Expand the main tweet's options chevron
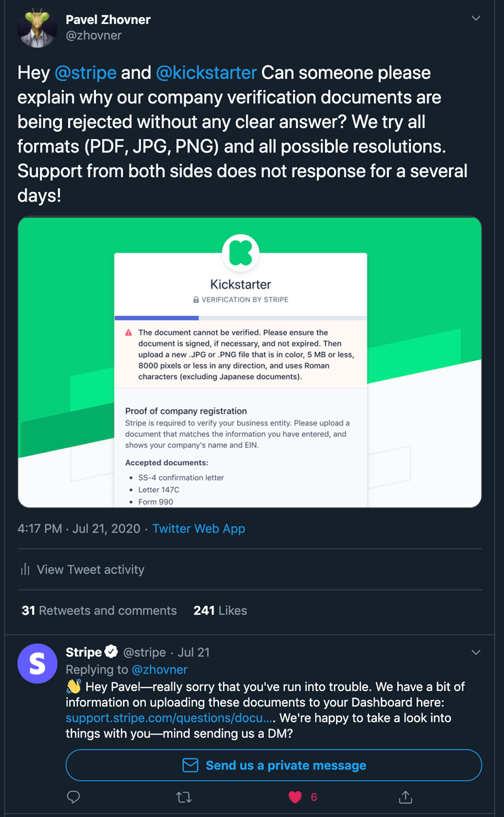Screen dimensions: 504x817 pos(476,18)
